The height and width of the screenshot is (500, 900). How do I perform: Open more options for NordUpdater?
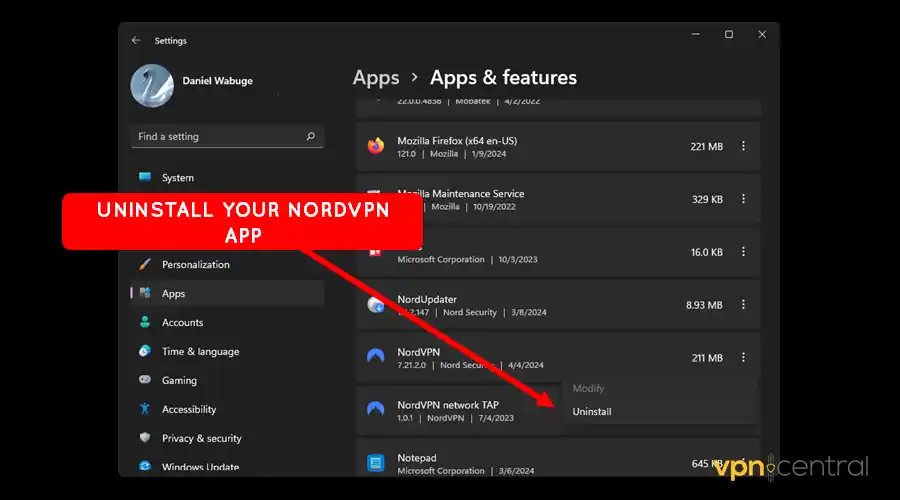pos(743,304)
